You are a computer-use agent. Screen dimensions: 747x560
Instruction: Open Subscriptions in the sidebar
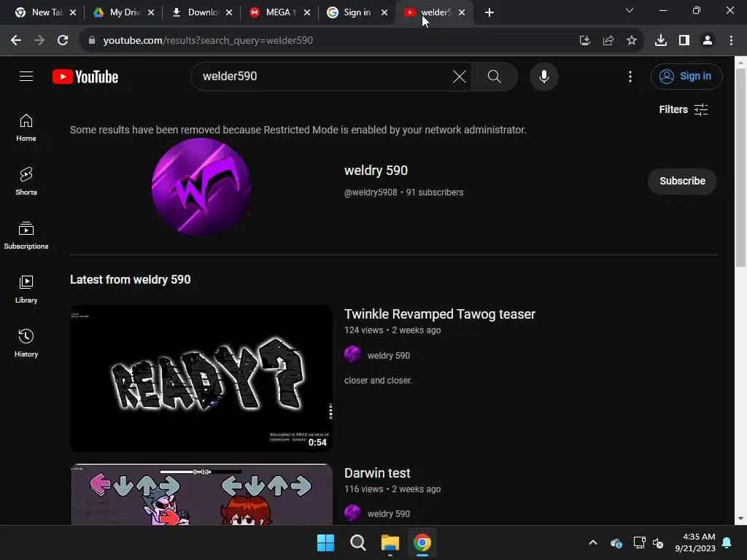pos(26,236)
